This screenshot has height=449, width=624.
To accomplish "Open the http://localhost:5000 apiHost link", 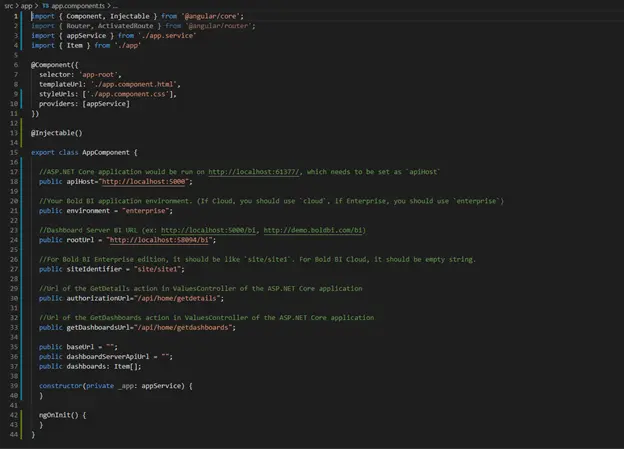I will point(144,182).
